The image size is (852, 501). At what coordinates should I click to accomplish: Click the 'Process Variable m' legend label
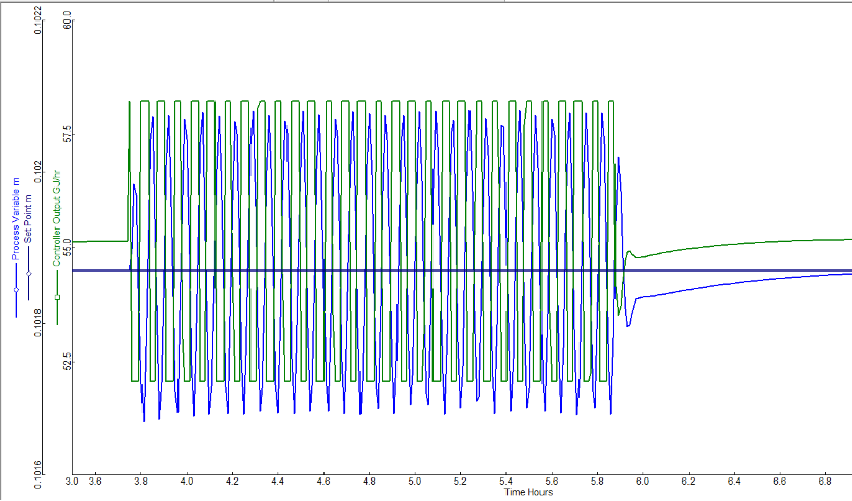click(x=16, y=218)
